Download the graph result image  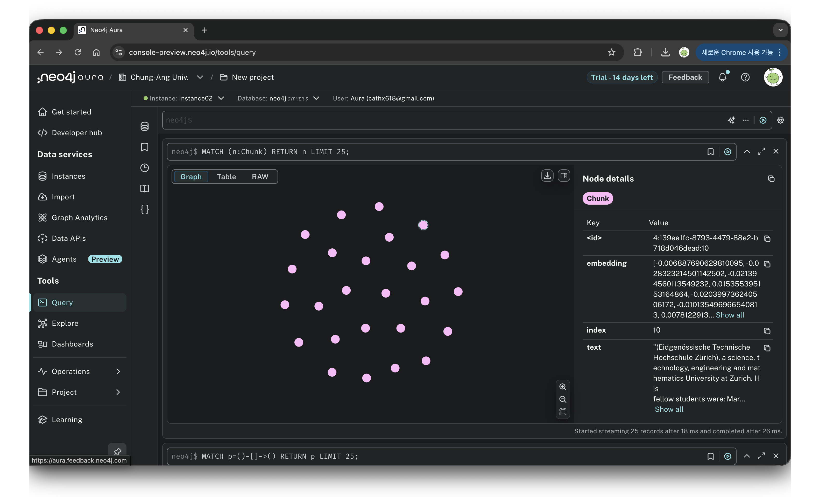(547, 176)
